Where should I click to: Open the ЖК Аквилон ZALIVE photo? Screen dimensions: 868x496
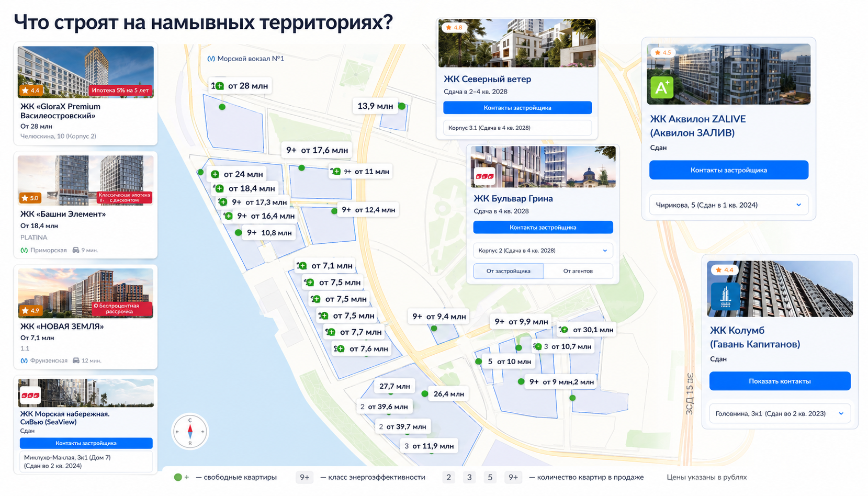729,74
